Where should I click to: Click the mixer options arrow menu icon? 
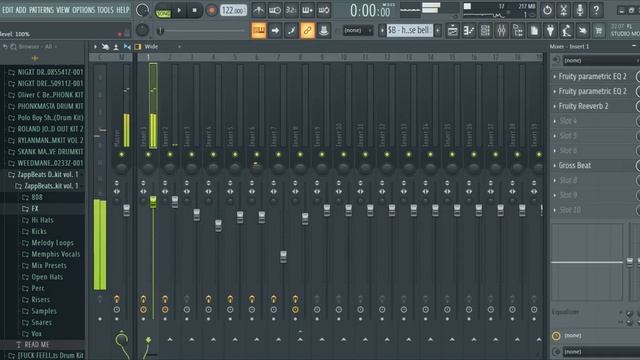pos(96,47)
